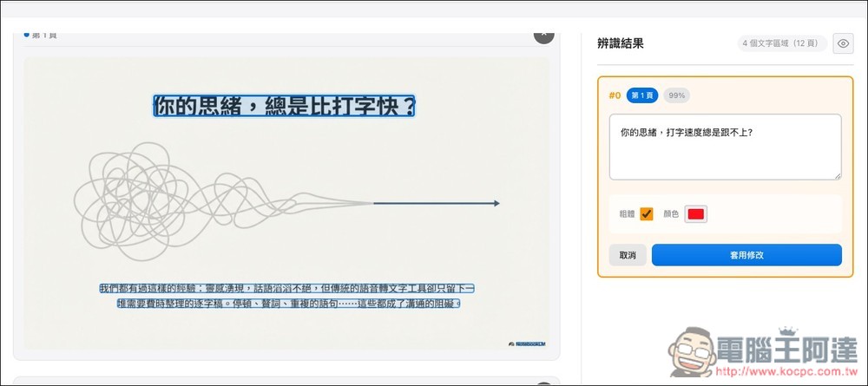868x386 pixels.
Task: Toggle the eye visibility icon
Action: [843, 43]
